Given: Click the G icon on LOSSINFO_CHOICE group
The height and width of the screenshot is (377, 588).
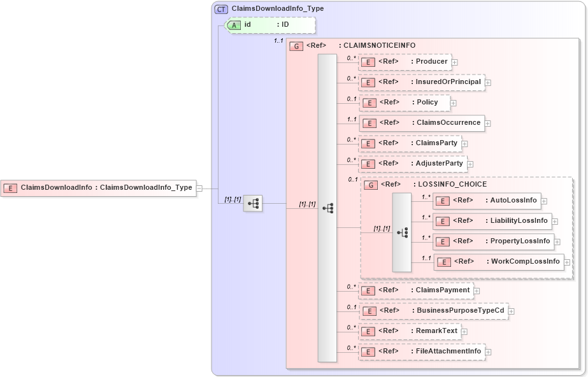Looking at the screenshot, I should pyautogui.click(x=370, y=184).
